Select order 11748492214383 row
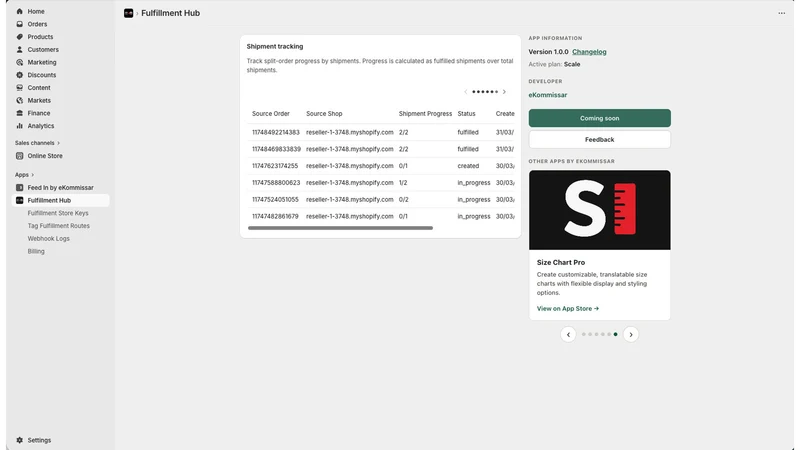Viewport: 800px width, 450px height. (381, 132)
